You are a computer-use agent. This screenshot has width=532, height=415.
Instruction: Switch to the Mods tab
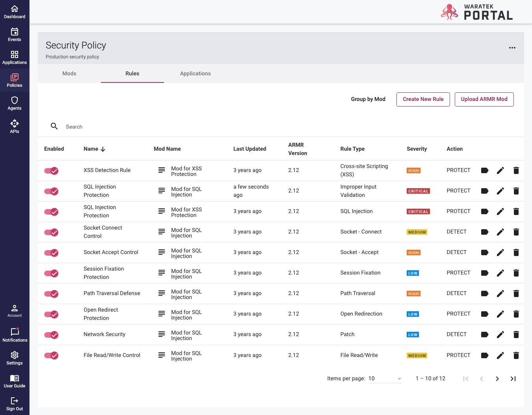coord(69,74)
